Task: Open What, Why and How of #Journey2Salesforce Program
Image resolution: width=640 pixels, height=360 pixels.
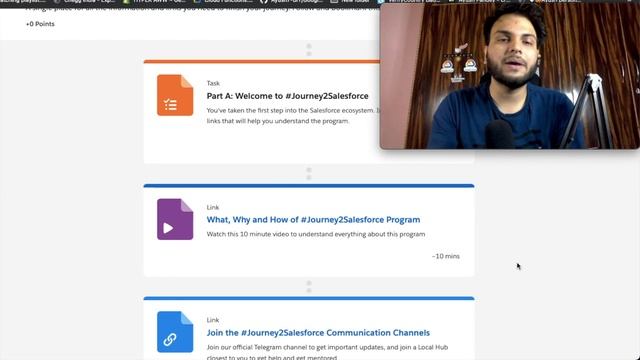Action: 313,220
